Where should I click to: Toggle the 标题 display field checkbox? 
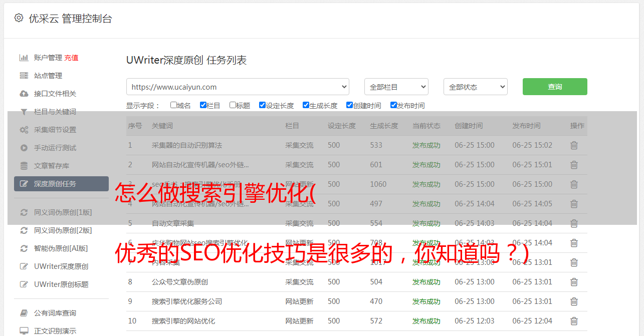pos(233,105)
